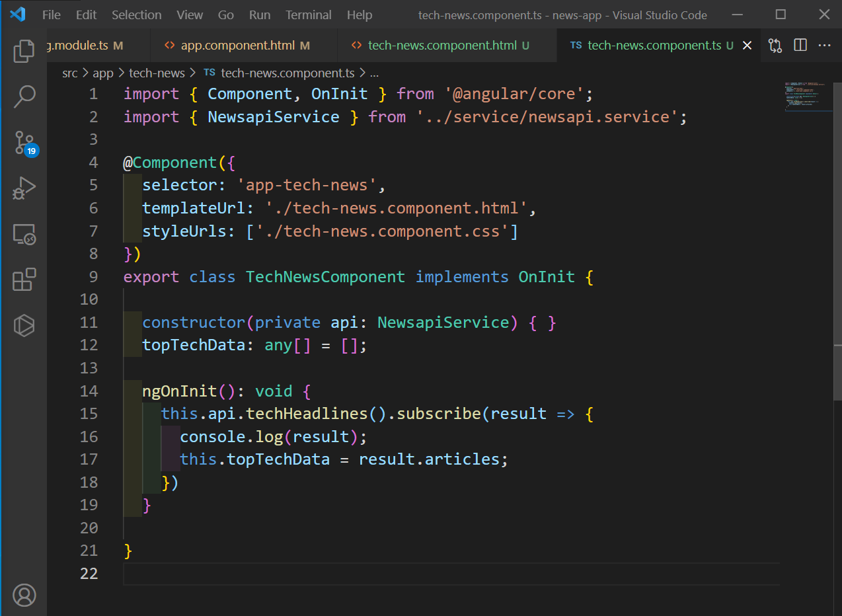Screen dimensions: 842x616
Task: Open the Edit menu
Action: [x=86, y=15]
